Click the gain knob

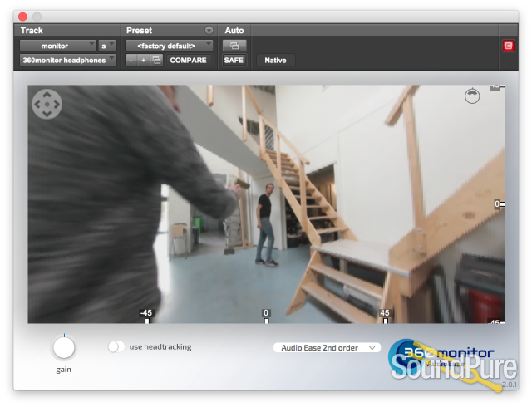64,347
